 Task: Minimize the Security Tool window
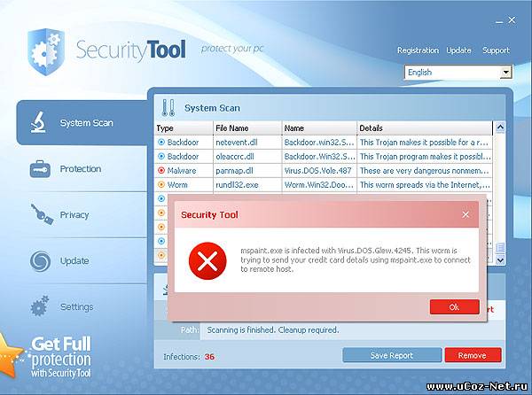click(498, 21)
